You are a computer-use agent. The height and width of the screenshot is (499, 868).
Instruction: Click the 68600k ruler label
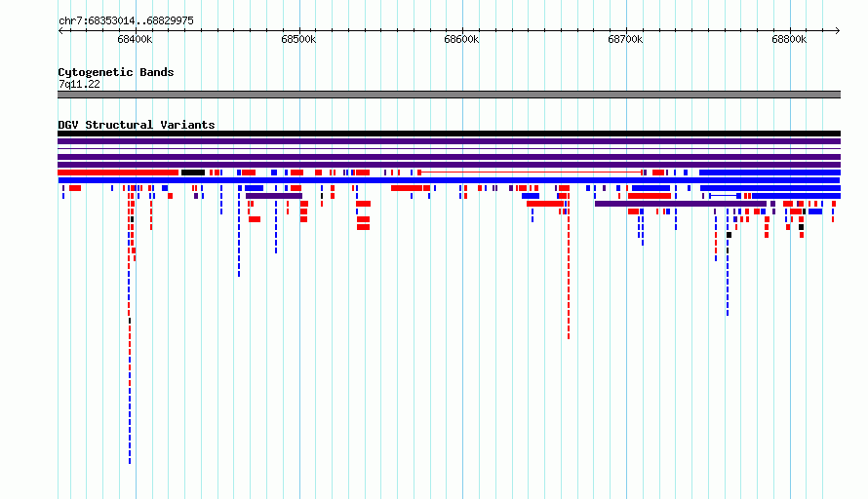(x=461, y=39)
